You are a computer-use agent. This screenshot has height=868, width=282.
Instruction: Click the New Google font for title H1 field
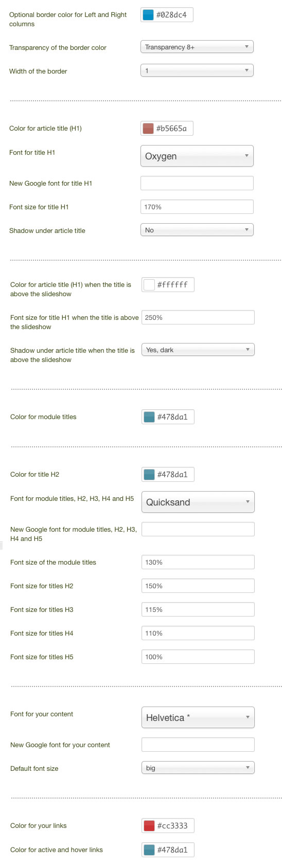tap(197, 183)
